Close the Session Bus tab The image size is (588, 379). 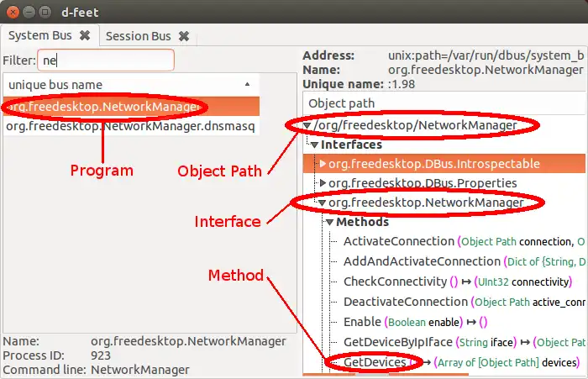(184, 36)
